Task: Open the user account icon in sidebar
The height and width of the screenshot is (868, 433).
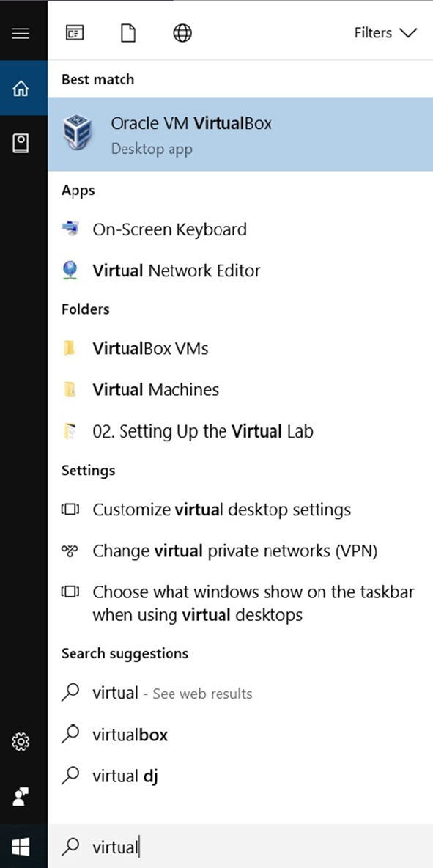Action: coord(21,796)
